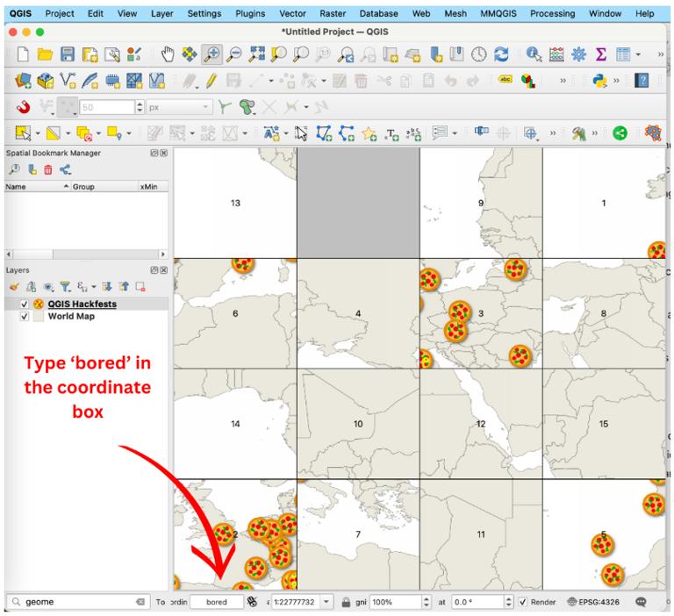Click the Group column header
This screenshot has height=616, width=674.
pyautogui.click(x=104, y=187)
